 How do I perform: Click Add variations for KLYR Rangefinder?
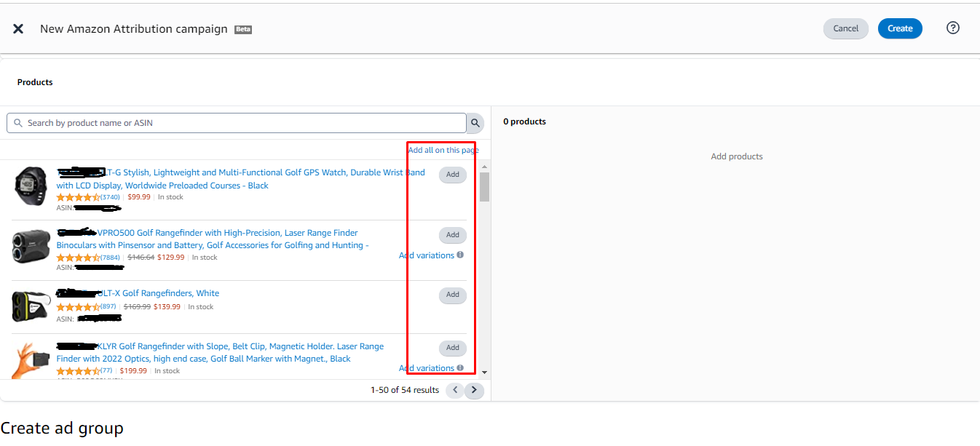[427, 368]
